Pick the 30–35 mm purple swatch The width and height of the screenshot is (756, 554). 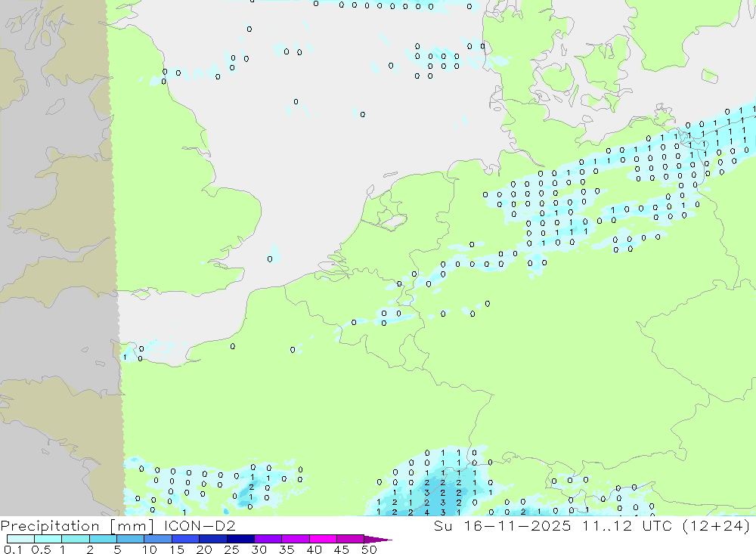point(268,539)
